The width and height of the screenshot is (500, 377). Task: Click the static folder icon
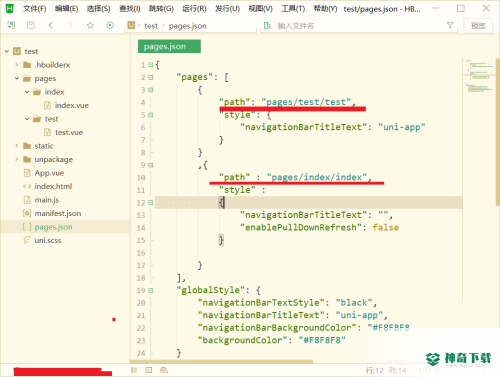point(27,146)
